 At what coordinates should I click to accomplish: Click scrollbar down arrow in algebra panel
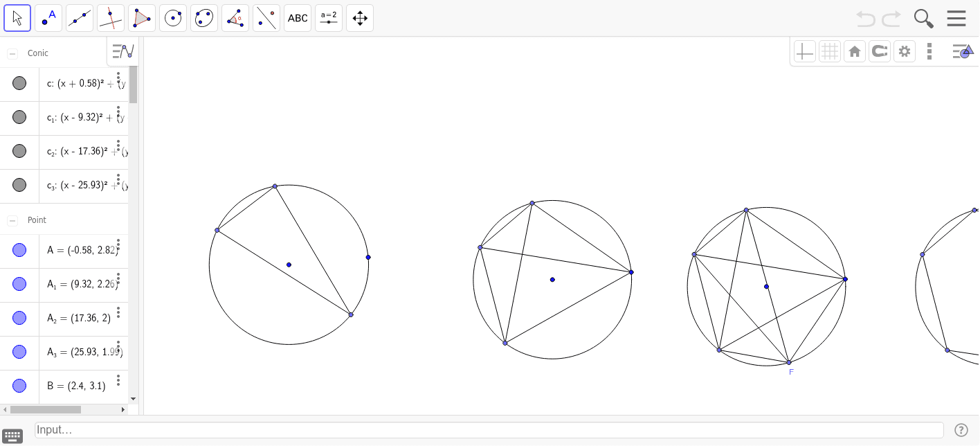click(x=134, y=400)
